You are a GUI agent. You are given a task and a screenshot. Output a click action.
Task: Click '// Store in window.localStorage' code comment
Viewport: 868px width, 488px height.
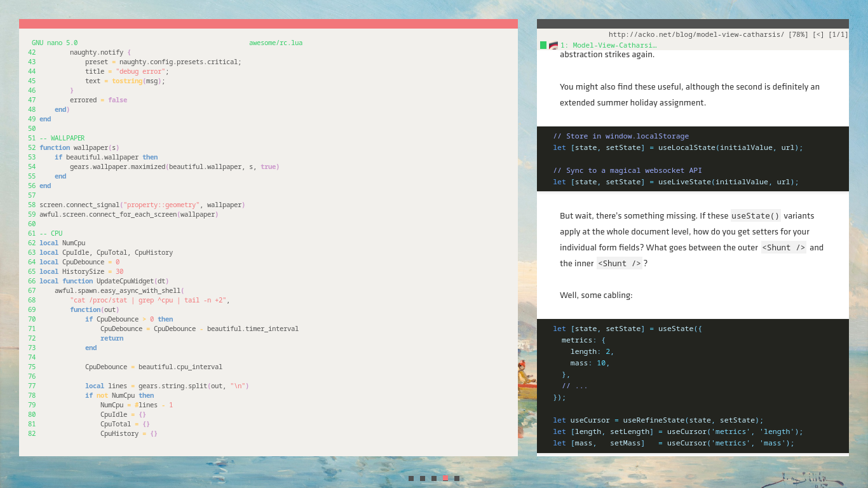(621, 136)
